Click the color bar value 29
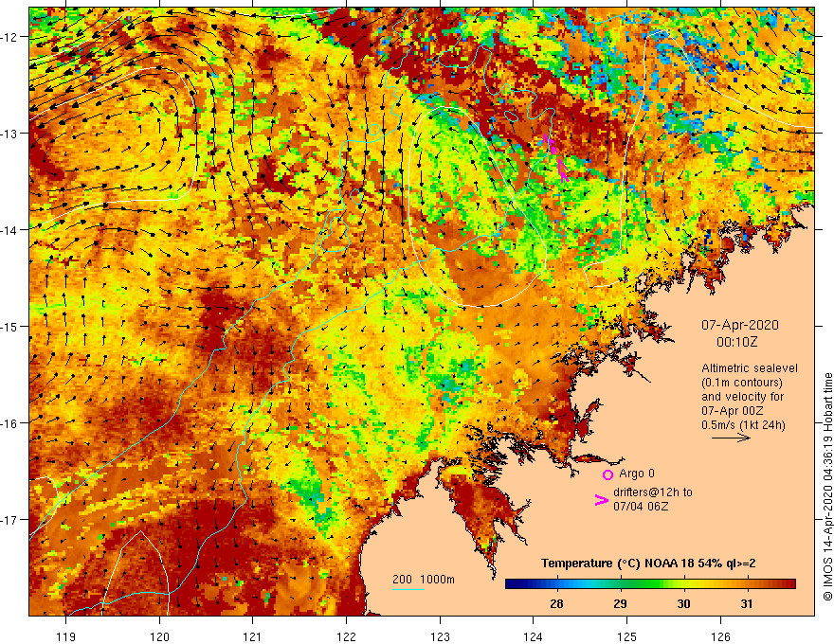Screen dimensions: 834x644 pos(620,603)
